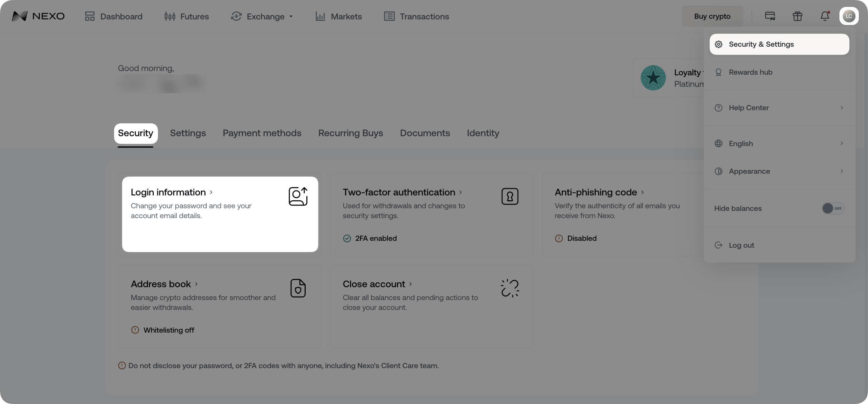Open the Nexo Dashboard via its icon
This screenshot has width=868, height=404.
tap(89, 16)
